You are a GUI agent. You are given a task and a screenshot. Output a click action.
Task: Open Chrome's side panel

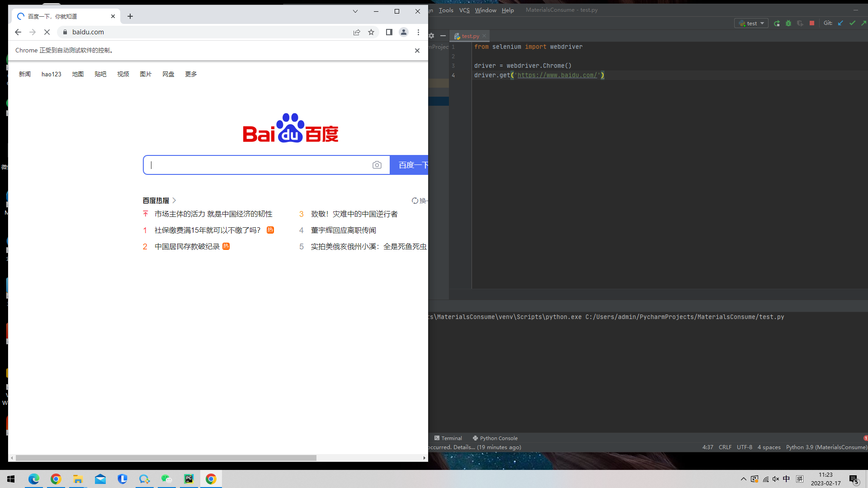pos(389,32)
